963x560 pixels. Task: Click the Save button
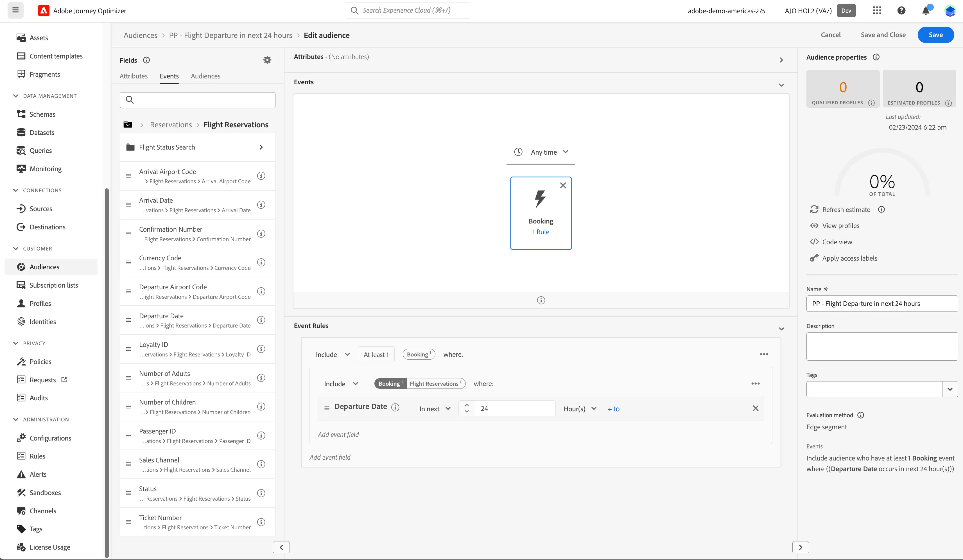click(x=935, y=35)
